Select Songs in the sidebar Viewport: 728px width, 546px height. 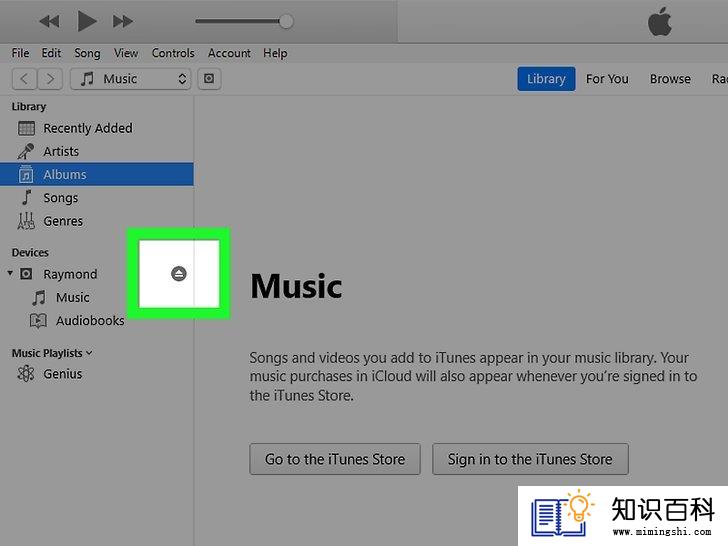[97, 198]
